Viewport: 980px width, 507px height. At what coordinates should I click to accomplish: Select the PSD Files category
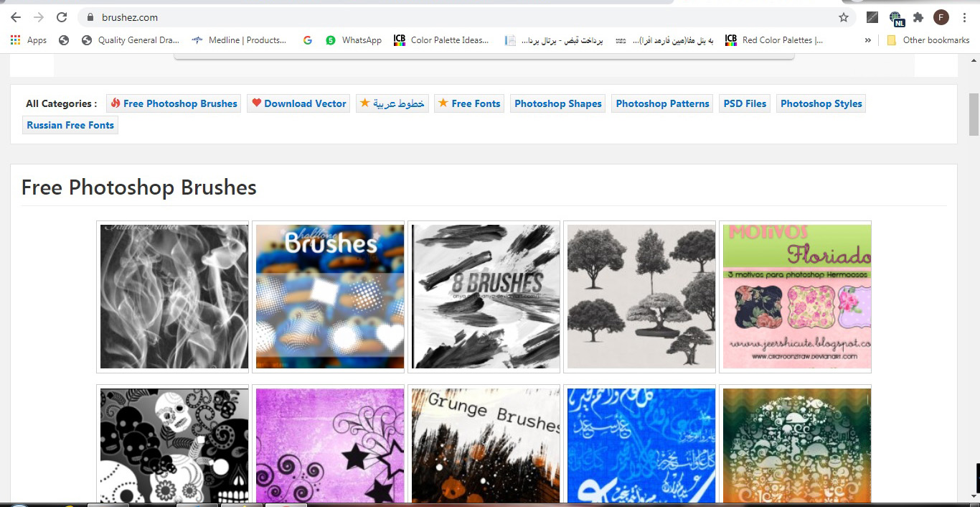coord(745,103)
